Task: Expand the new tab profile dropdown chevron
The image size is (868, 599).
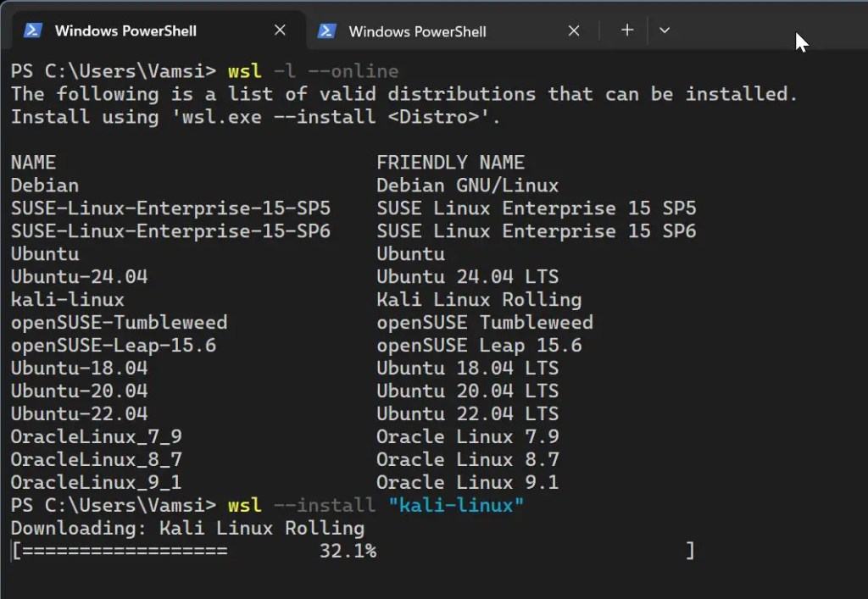Action: coord(665,31)
